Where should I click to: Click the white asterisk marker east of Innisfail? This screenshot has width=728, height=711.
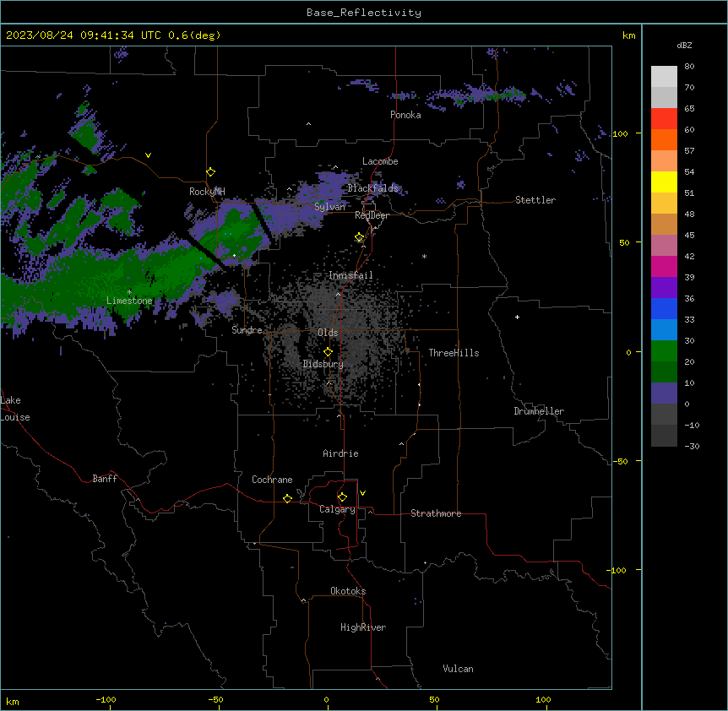pos(424,257)
